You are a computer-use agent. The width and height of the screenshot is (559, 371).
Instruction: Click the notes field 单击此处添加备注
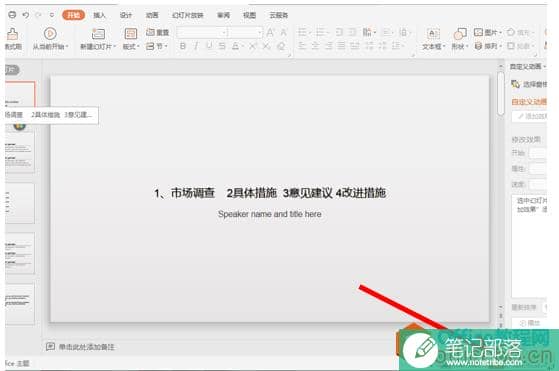tap(87, 347)
